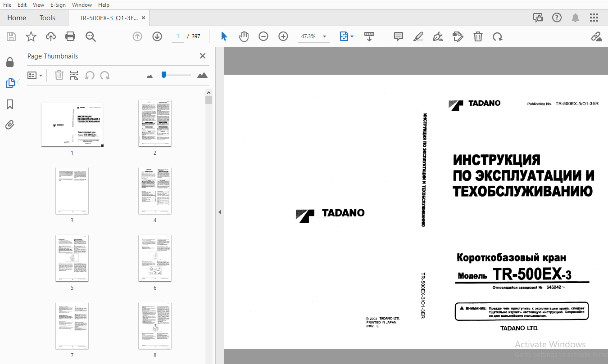Toggle the Page Thumbnails sidebar icon
608x364 pixels.
[10, 83]
